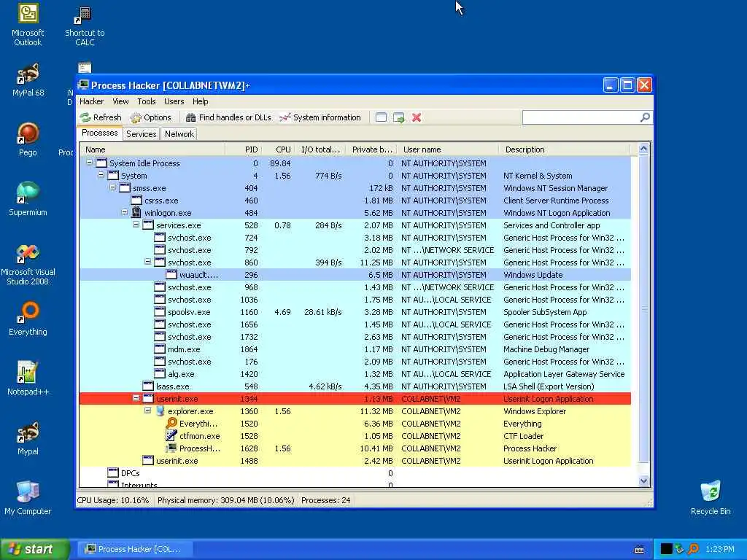Open the Users menu
747x560 pixels.
(x=174, y=101)
